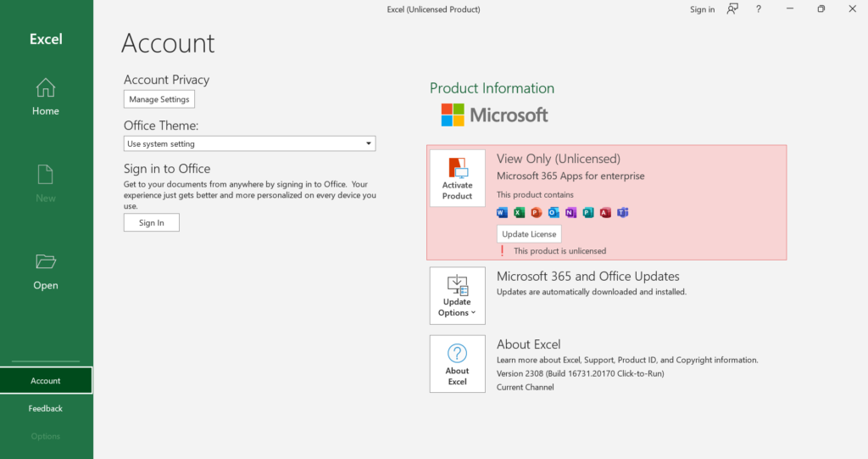The image size is (868, 459).
Task: Minimize the Excel window
Action: (790, 8)
